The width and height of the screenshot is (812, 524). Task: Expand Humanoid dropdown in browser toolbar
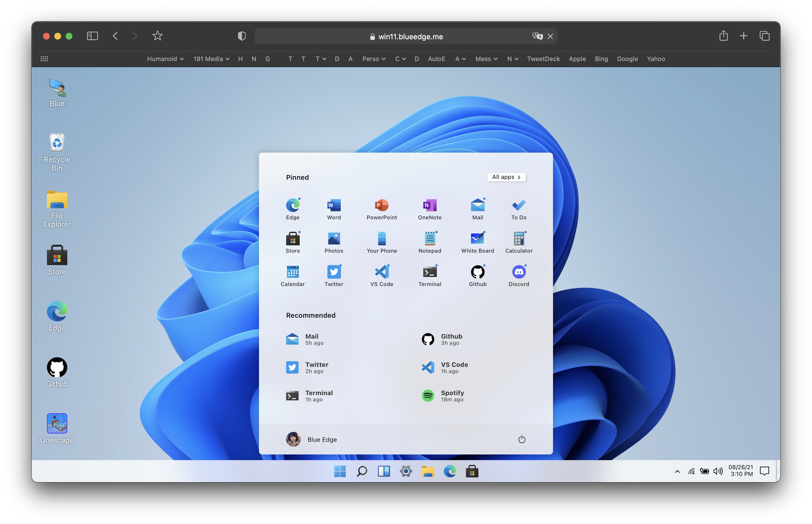click(165, 59)
